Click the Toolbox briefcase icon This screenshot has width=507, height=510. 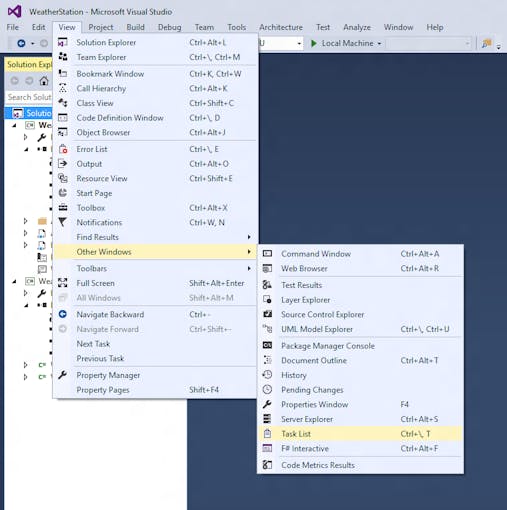pyautogui.click(x=63, y=208)
